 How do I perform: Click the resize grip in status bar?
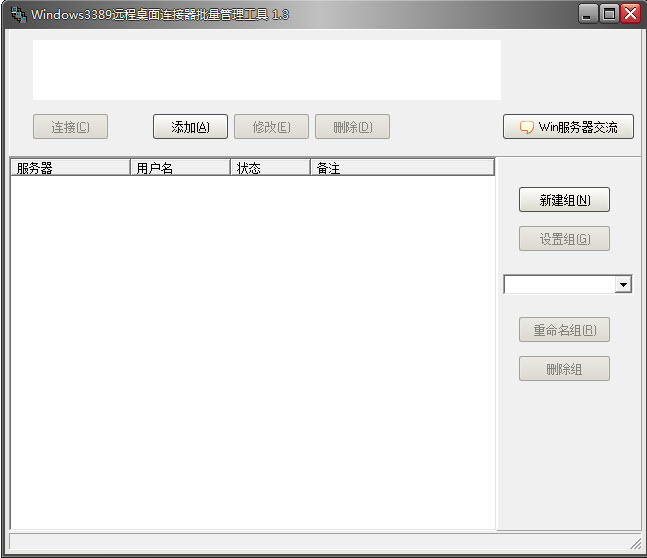coord(635,544)
